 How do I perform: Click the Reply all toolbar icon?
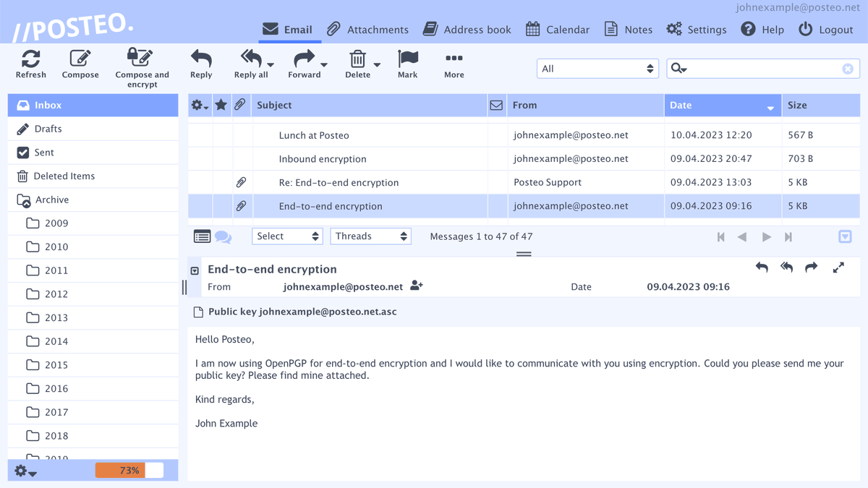click(251, 59)
